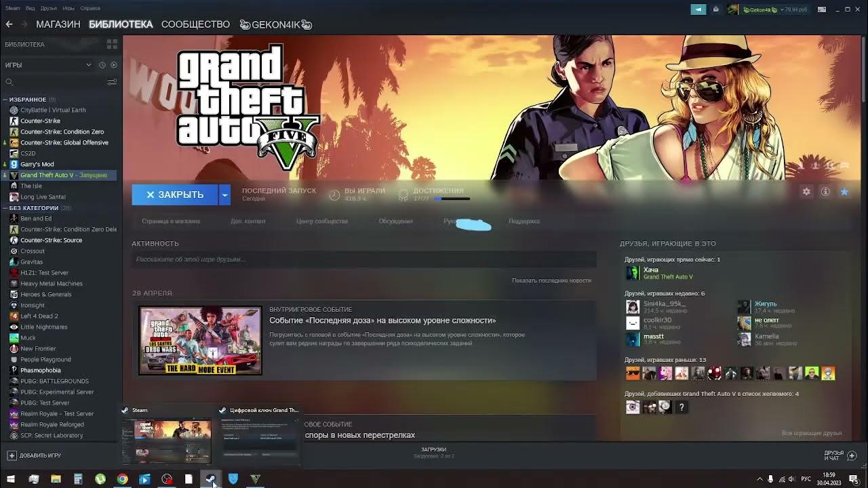Click the blue ЗАКРЫТЬ button
868x488 pixels.
(x=175, y=195)
